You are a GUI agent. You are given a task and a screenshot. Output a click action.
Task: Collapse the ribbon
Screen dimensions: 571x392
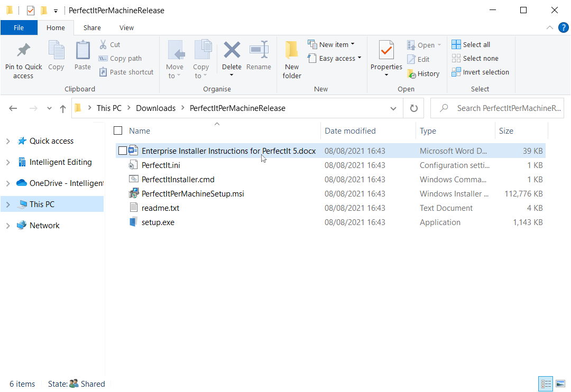pyautogui.click(x=549, y=27)
